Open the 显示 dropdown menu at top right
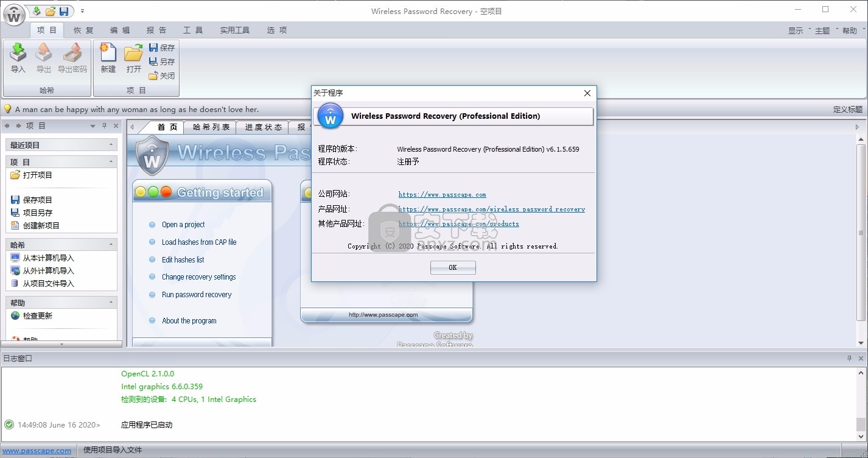The image size is (868, 458). click(x=799, y=30)
